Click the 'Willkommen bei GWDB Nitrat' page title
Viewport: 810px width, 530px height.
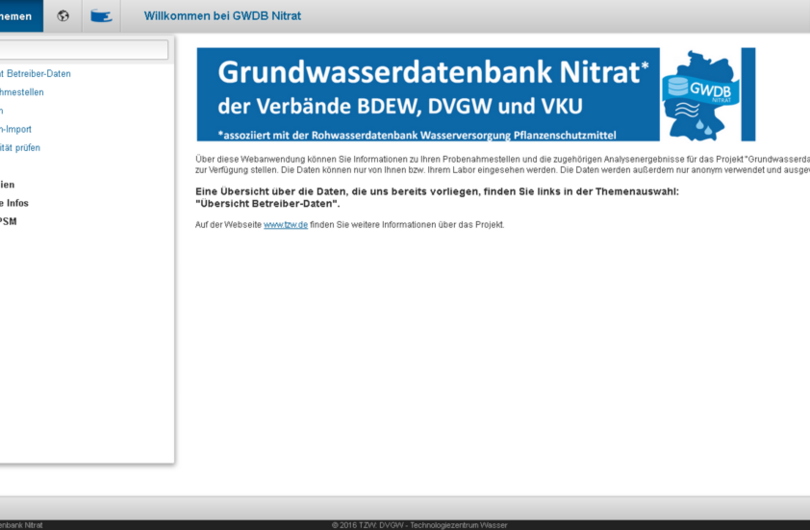click(222, 16)
